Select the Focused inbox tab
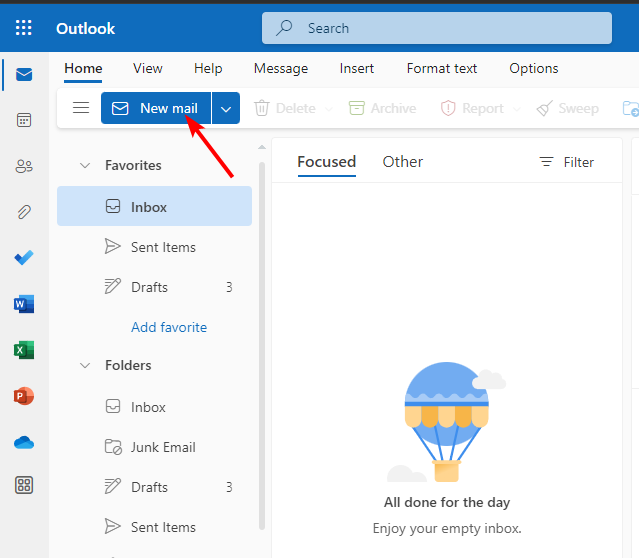 point(326,162)
